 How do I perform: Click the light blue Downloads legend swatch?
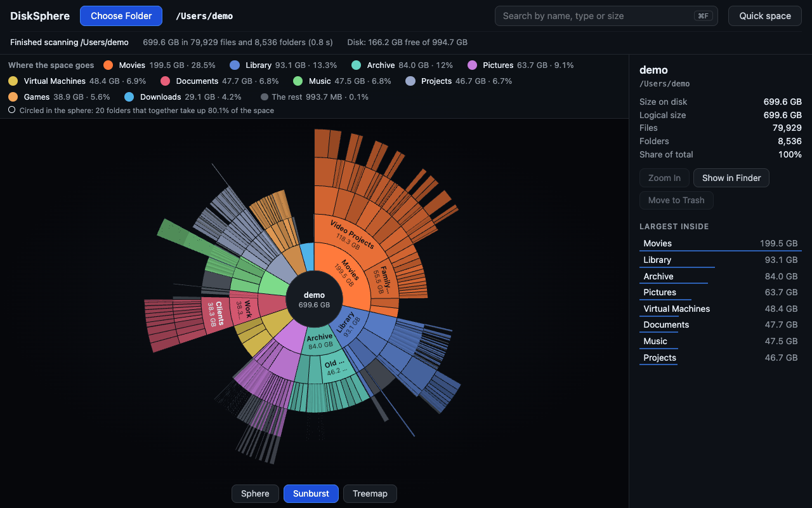point(129,97)
